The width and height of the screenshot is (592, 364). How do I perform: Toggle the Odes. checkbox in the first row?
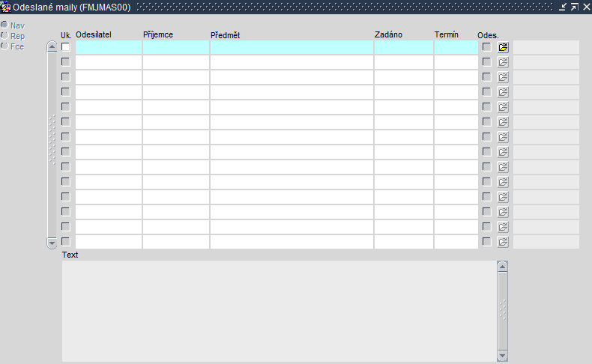pyautogui.click(x=486, y=46)
